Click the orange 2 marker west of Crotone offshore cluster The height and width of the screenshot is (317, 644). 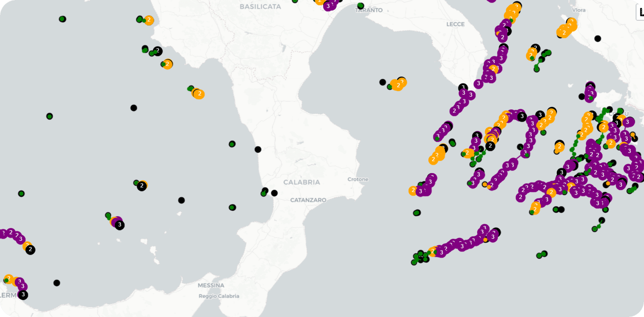click(413, 191)
